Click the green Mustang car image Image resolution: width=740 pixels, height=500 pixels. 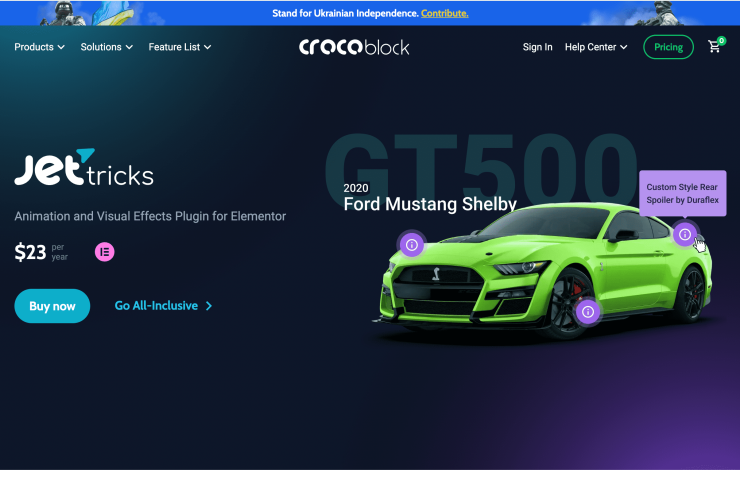click(x=545, y=271)
